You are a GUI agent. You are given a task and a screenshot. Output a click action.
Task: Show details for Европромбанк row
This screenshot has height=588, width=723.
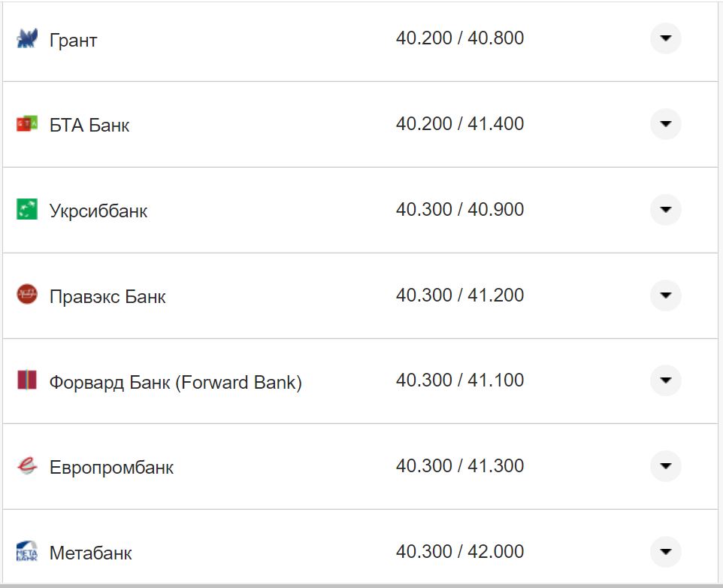[x=665, y=466]
